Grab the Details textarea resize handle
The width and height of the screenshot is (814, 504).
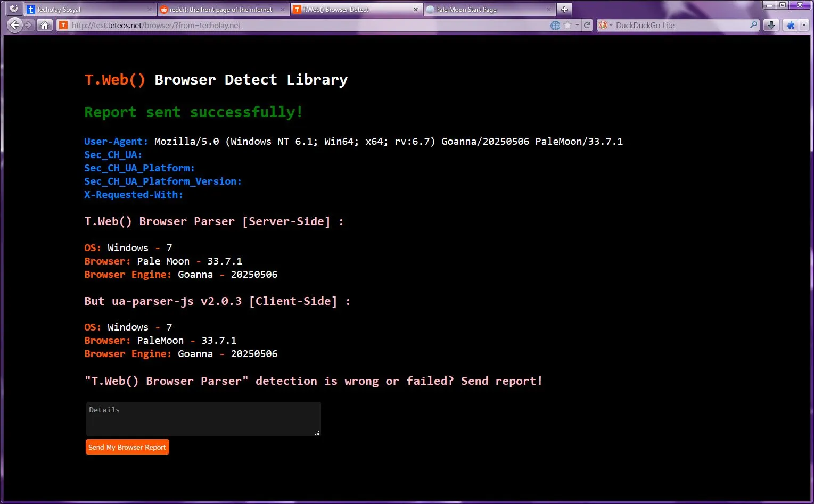(x=317, y=433)
